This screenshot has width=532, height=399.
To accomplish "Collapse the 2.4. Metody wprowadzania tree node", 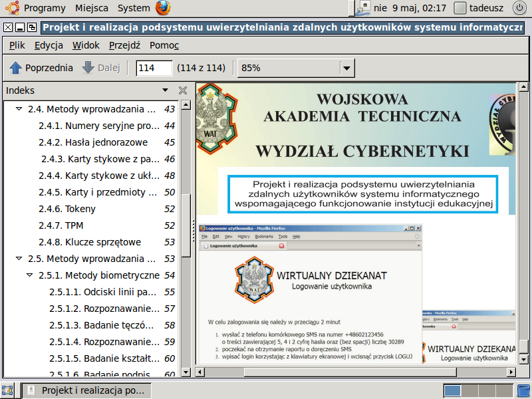I will tap(19, 109).
